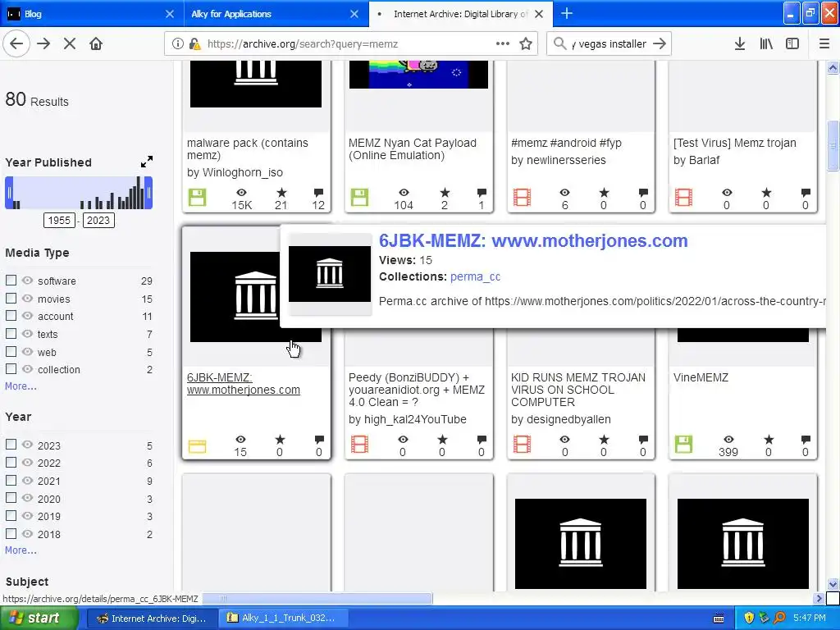Check the movies media type filter
Screen dimensions: 840x630
tap(11, 298)
